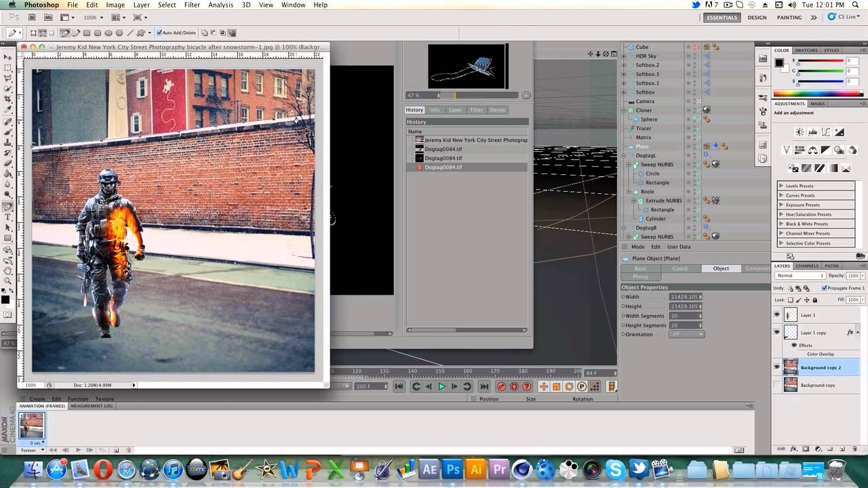868x488 pixels.
Task: Add a layer mask from Layers panel bottom
Action: click(804, 449)
